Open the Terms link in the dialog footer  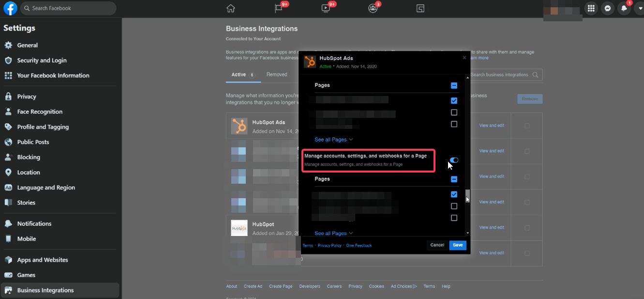pyautogui.click(x=308, y=246)
